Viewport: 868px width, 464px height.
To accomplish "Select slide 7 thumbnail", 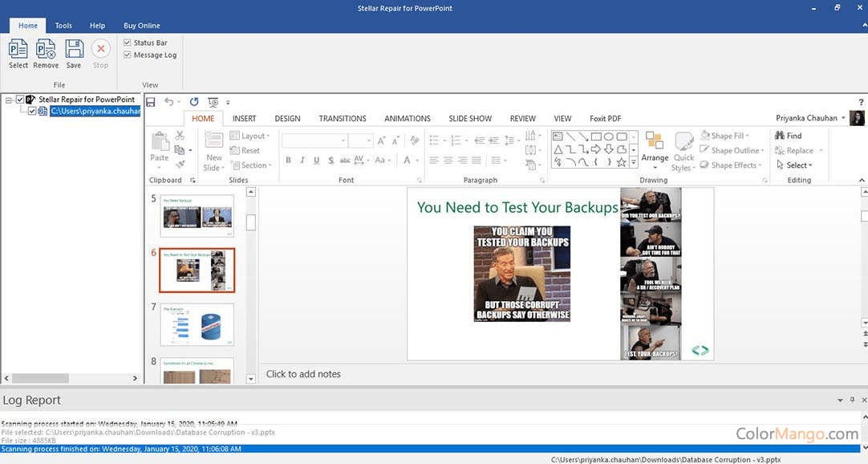I will click(197, 324).
